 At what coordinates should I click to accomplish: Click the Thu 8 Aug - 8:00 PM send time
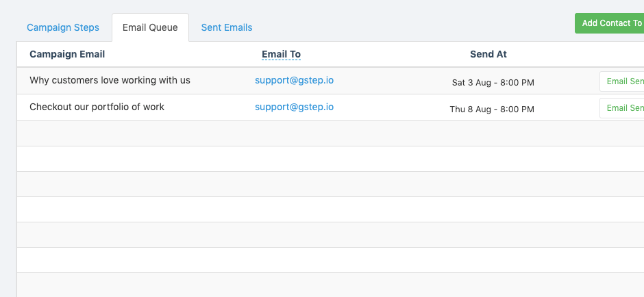492,109
